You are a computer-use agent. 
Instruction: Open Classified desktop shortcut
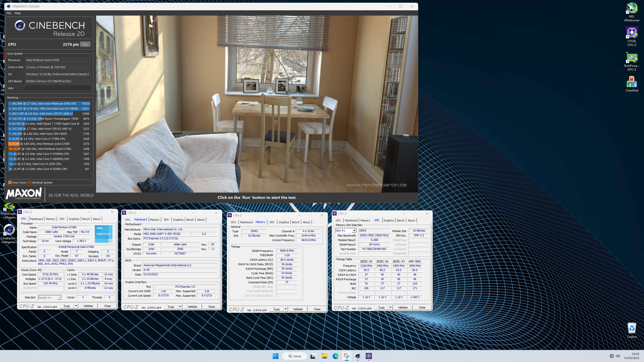[x=632, y=84]
